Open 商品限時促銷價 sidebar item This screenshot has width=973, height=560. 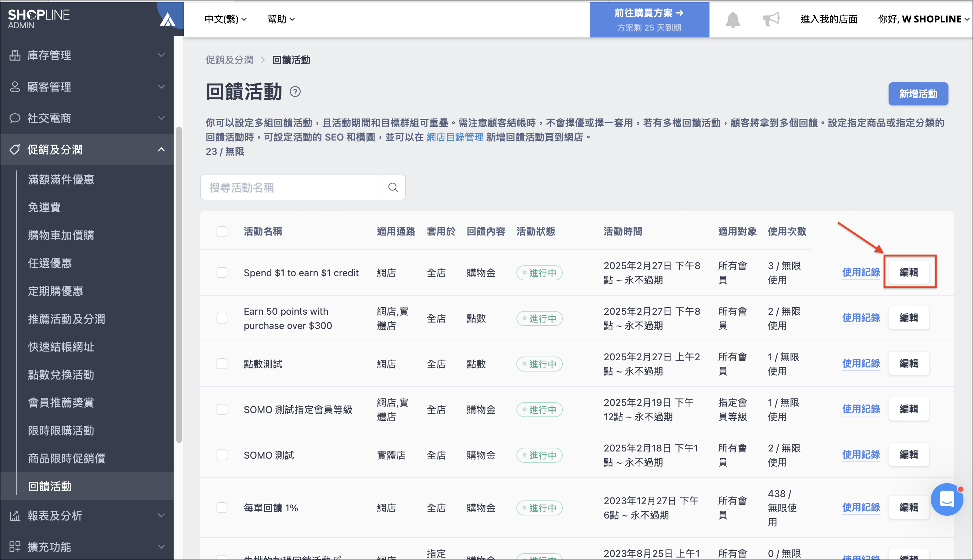pyautogui.click(x=66, y=458)
